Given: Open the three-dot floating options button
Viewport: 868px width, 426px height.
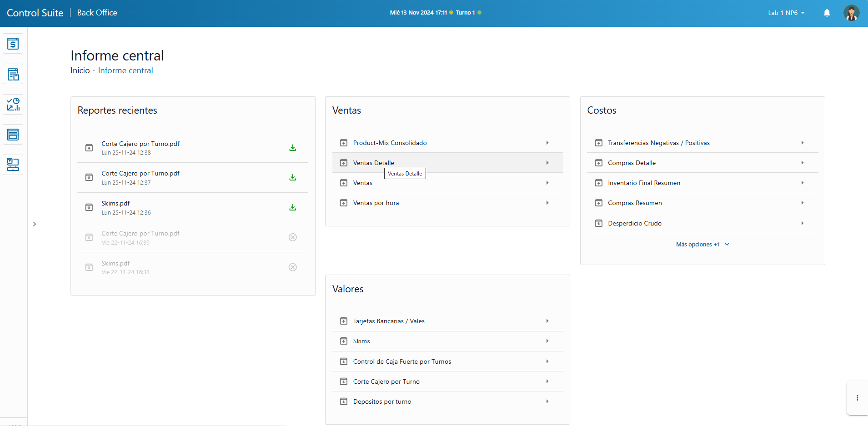Looking at the screenshot, I should pyautogui.click(x=857, y=398).
